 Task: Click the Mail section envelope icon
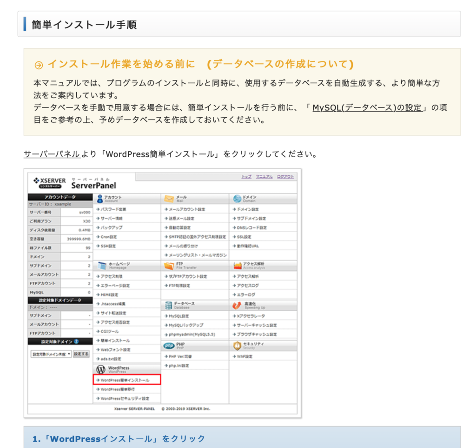pyautogui.click(x=169, y=199)
